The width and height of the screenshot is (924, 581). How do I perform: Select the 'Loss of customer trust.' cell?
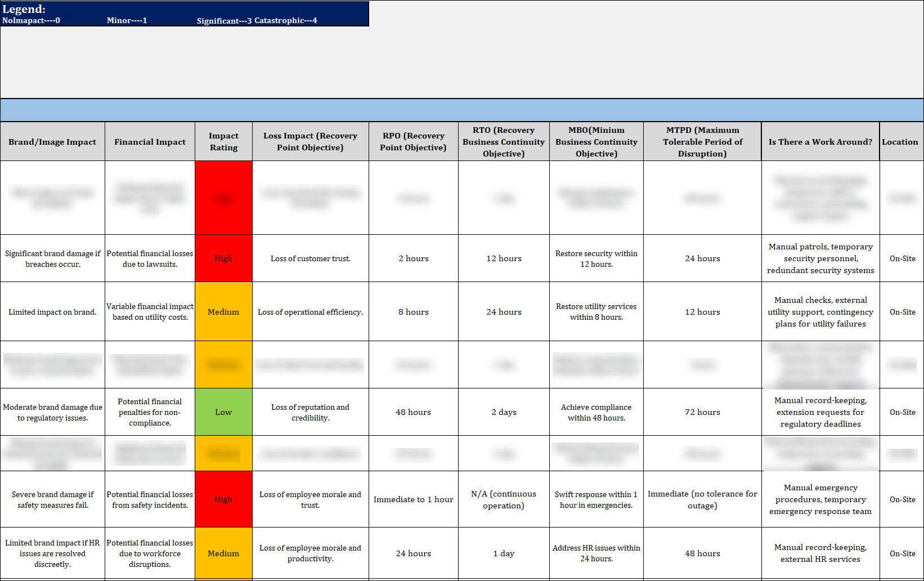[x=310, y=258]
